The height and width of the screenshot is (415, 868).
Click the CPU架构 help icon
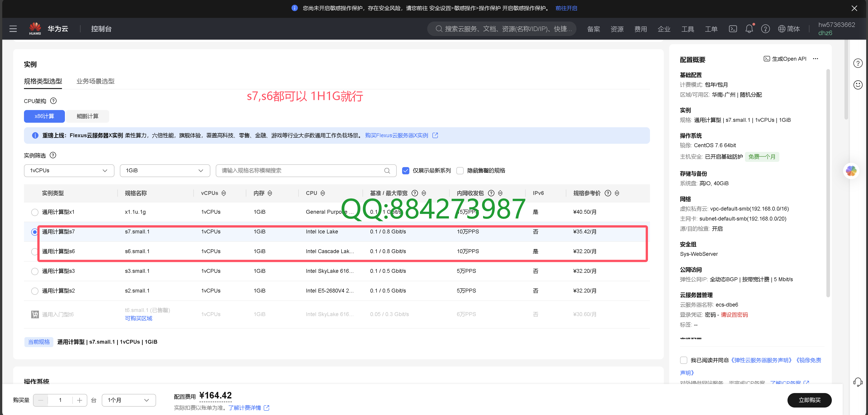click(53, 101)
